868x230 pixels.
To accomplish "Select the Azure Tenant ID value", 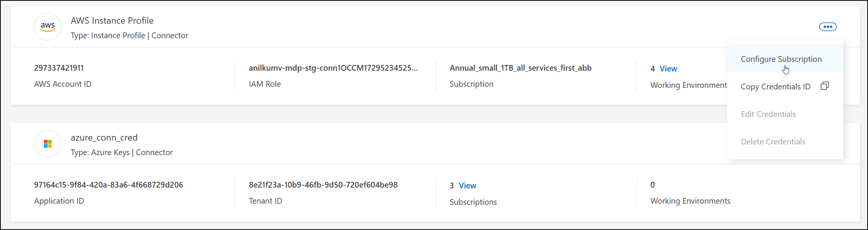I will 323,185.
